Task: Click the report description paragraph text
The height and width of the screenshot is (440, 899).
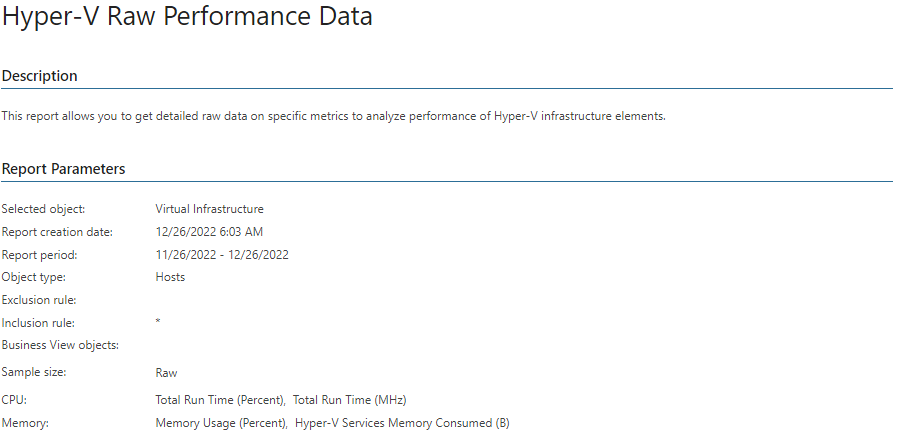Action: [x=334, y=116]
